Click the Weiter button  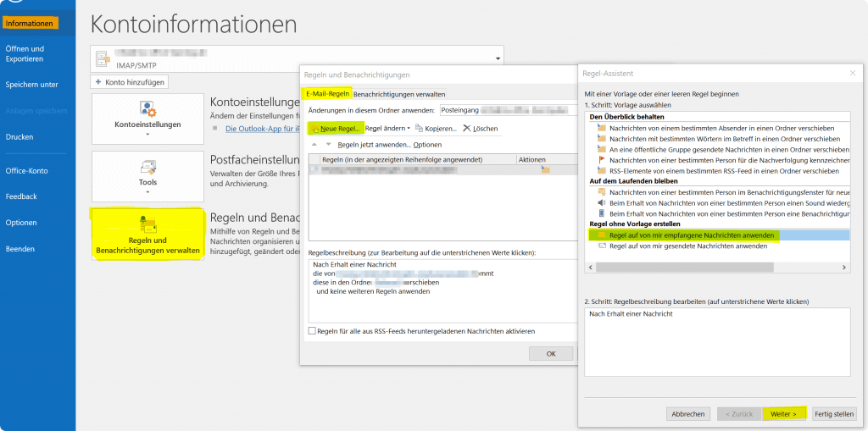[x=783, y=414]
